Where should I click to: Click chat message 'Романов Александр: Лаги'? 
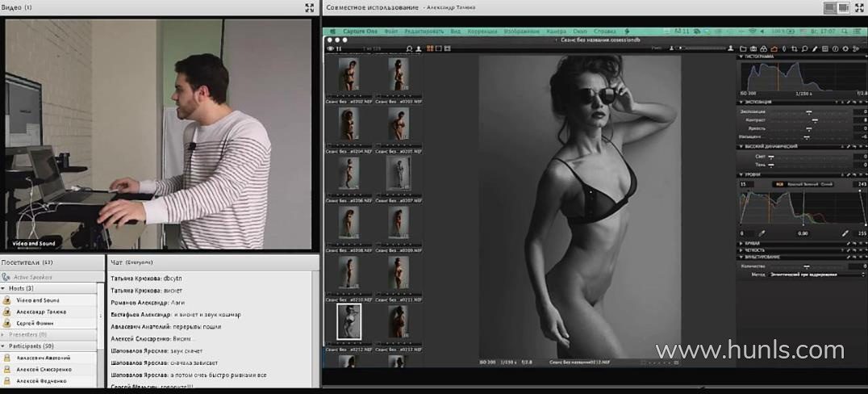148,303
